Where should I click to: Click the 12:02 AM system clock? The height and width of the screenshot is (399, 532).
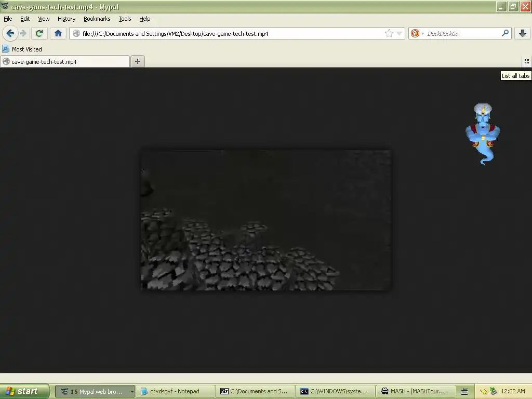click(513, 391)
